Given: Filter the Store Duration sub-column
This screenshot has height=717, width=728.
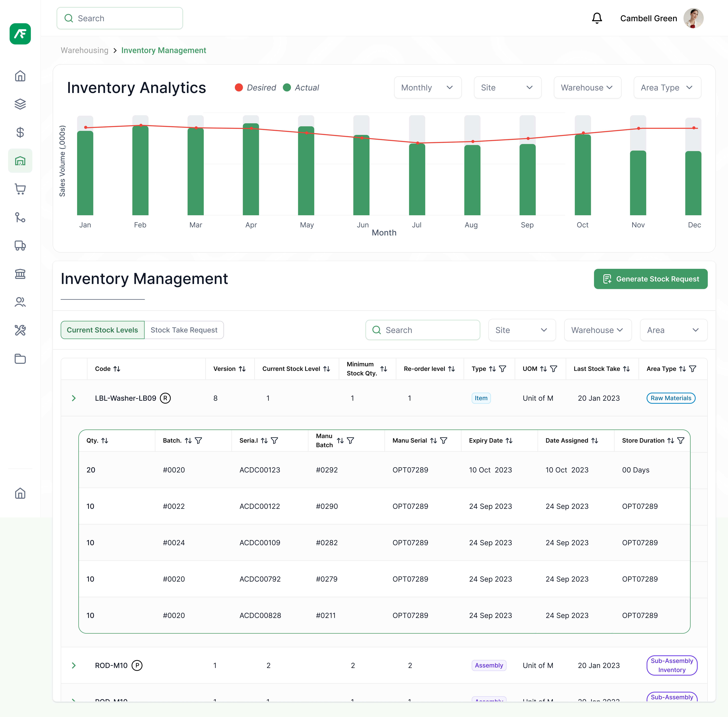Looking at the screenshot, I should pyautogui.click(x=681, y=441).
